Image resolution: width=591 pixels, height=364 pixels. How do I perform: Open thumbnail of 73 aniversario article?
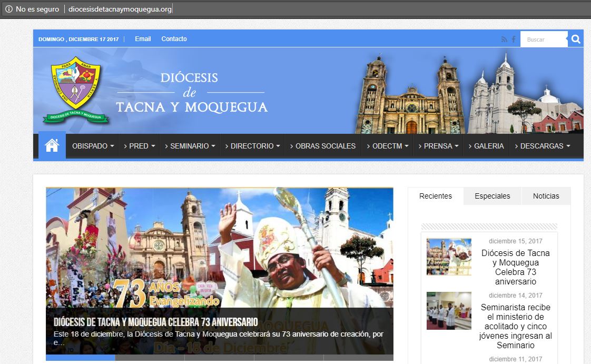pos(449,257)
